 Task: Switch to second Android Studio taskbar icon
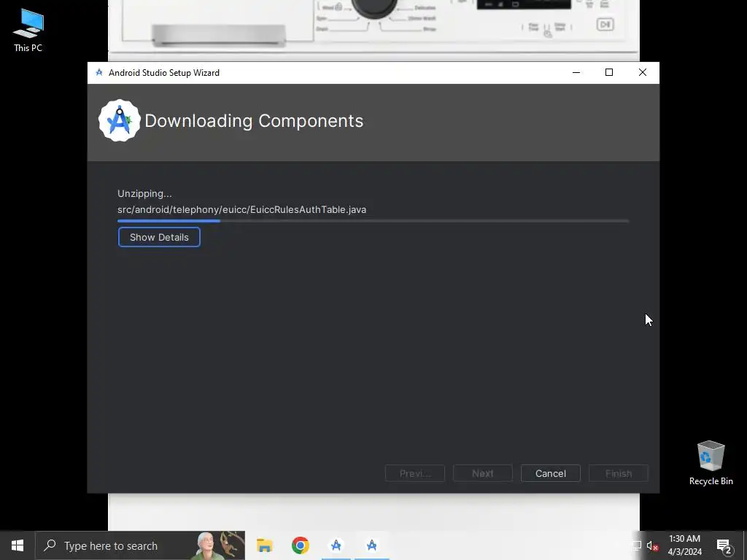point(371,545)
